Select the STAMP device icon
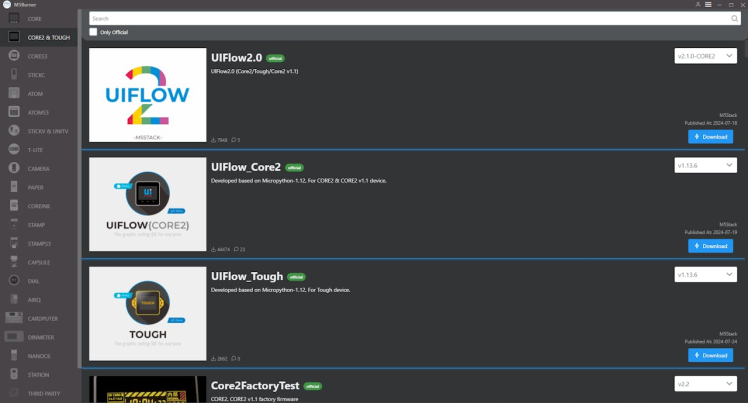The height and width of the screenshot is (403, 748). click(x=14, y=224)
